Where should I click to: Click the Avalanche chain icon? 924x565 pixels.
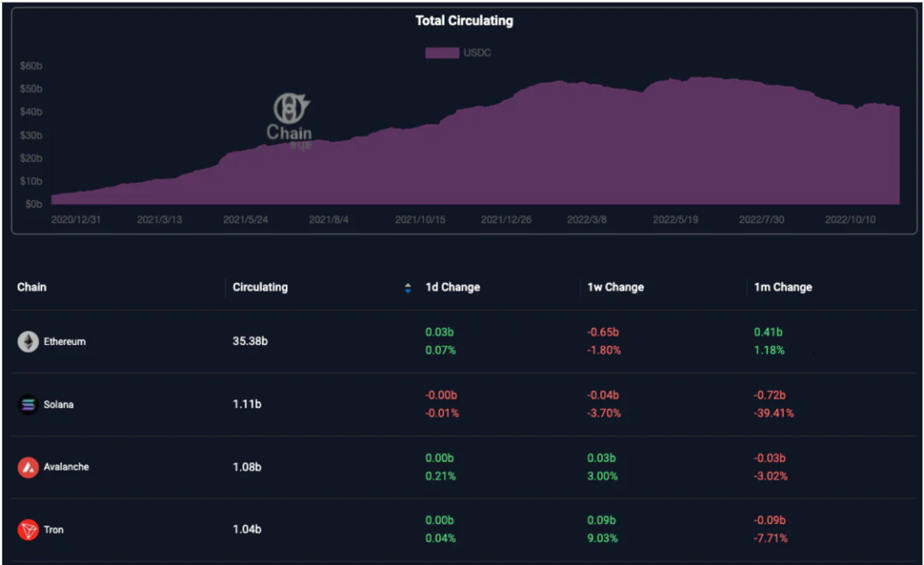(x=28, y=468)
